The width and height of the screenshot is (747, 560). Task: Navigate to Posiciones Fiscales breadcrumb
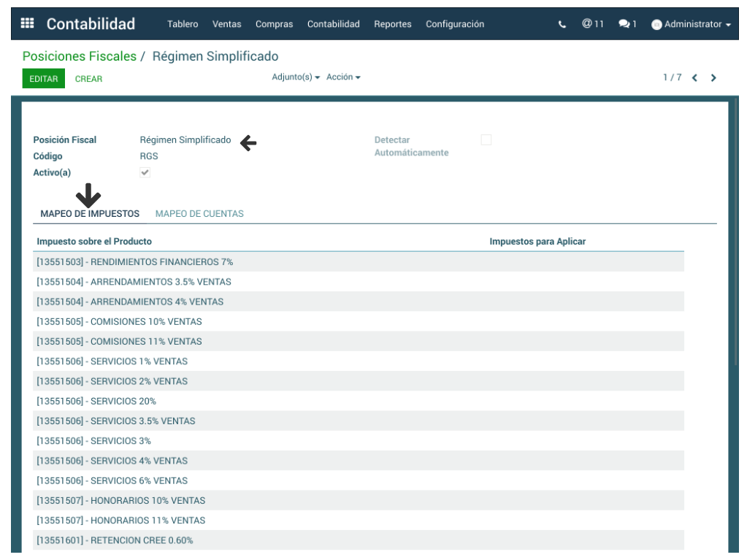[80, 57]
